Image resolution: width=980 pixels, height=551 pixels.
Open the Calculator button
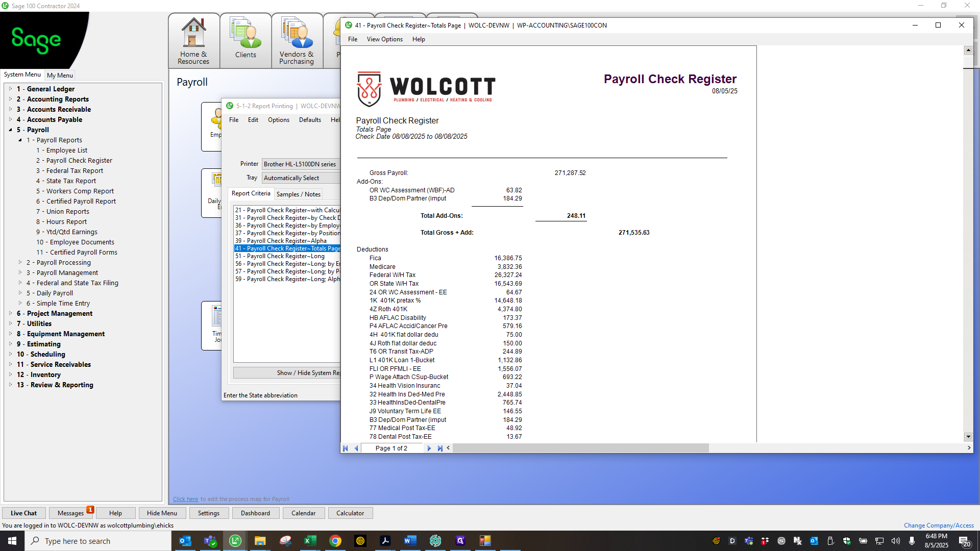click(350, 513)
